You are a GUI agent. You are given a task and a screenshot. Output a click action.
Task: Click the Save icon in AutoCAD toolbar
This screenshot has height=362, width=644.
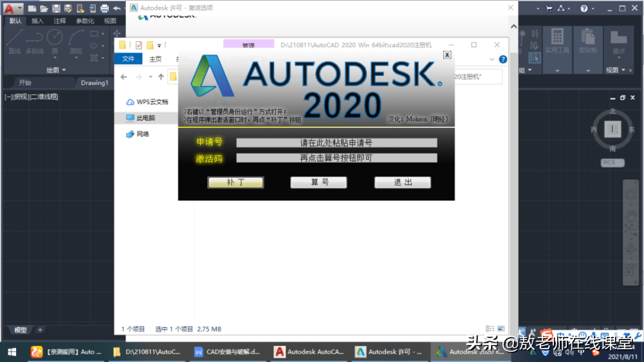(56, 8)
